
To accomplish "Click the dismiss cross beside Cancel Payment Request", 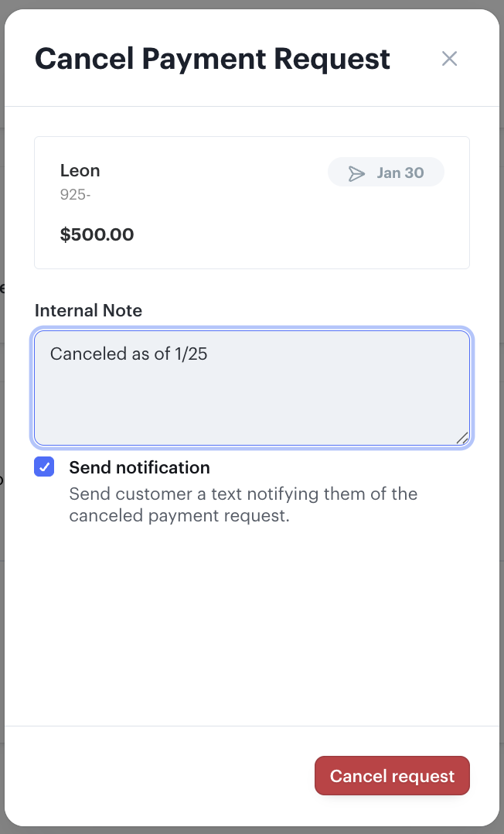I will 449,58.
